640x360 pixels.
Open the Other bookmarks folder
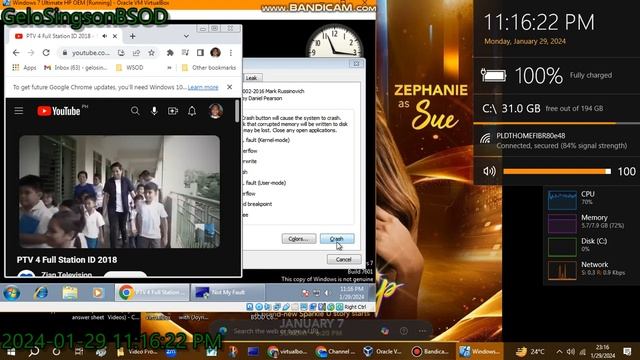(x=209, y=68)
